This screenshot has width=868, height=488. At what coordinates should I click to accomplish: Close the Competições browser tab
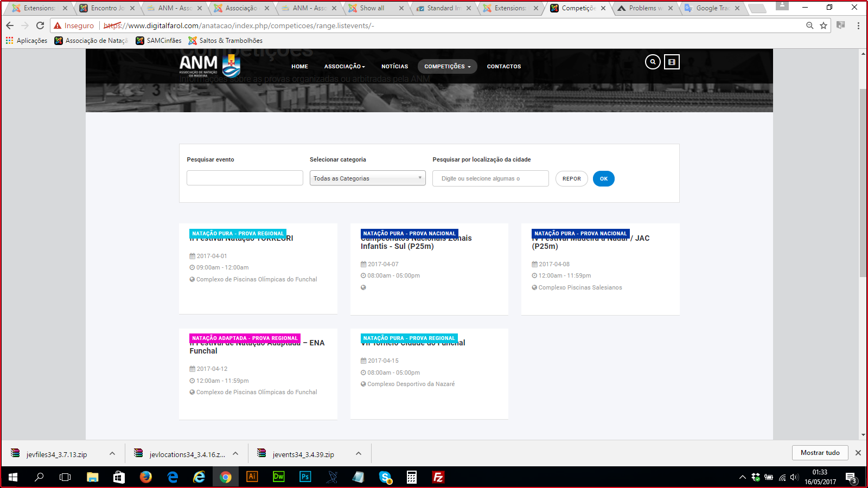tap(603, 8)
